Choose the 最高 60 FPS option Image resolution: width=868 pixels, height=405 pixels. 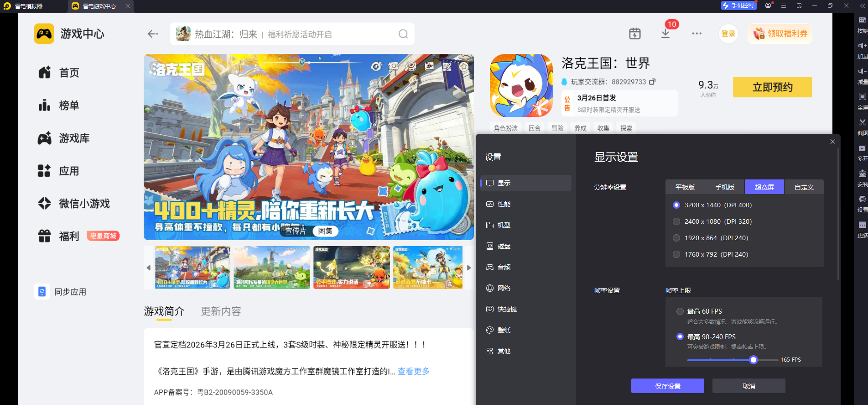680,311
